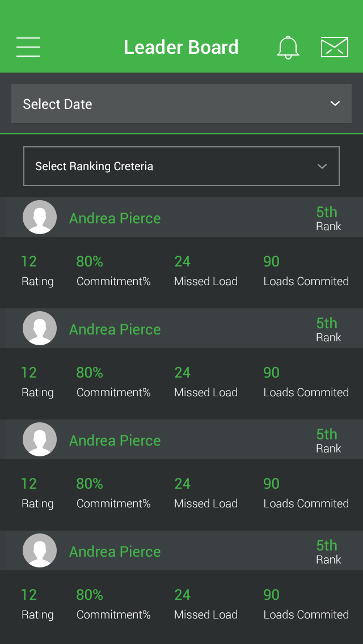
Task: Expand the Select Date dropdown
Action: pyautogui.click(x=181, y=104)
